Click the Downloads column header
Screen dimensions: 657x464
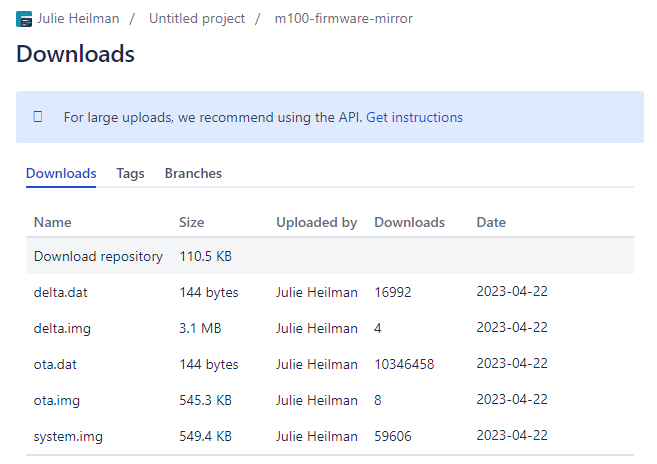tap(409, 222)
